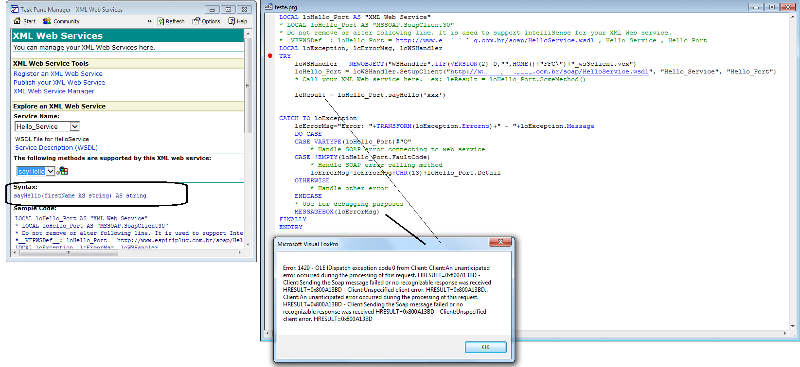Click the MESSAGEBOX(loErrorMsg) code line
The width and height of the screenshot is (800, 367).
click(337, 211)
